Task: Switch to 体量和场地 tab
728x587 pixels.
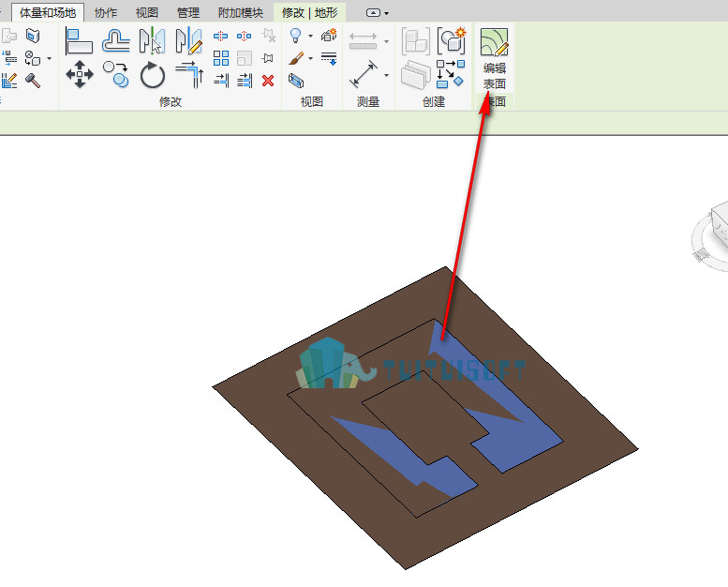Action: tap(48, 12)
